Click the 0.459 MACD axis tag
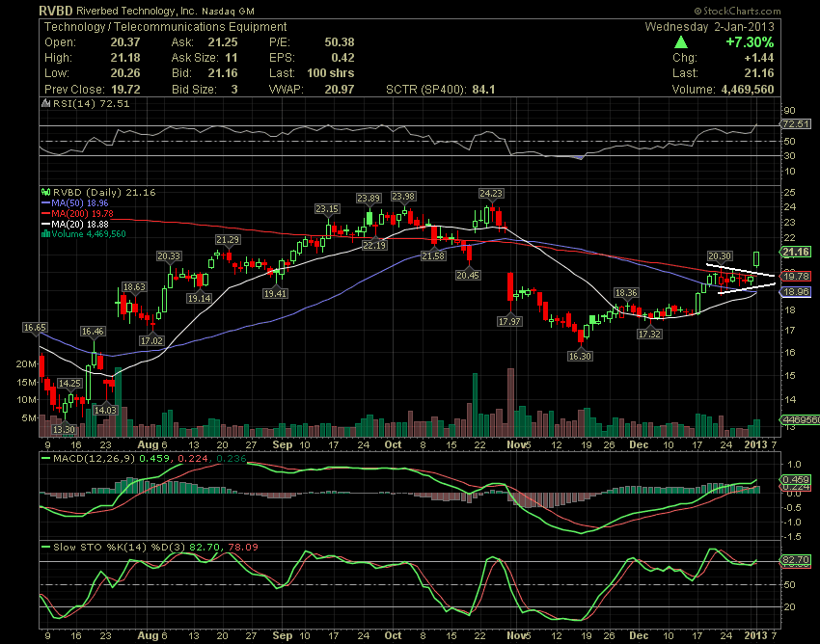 coord(796,479)
